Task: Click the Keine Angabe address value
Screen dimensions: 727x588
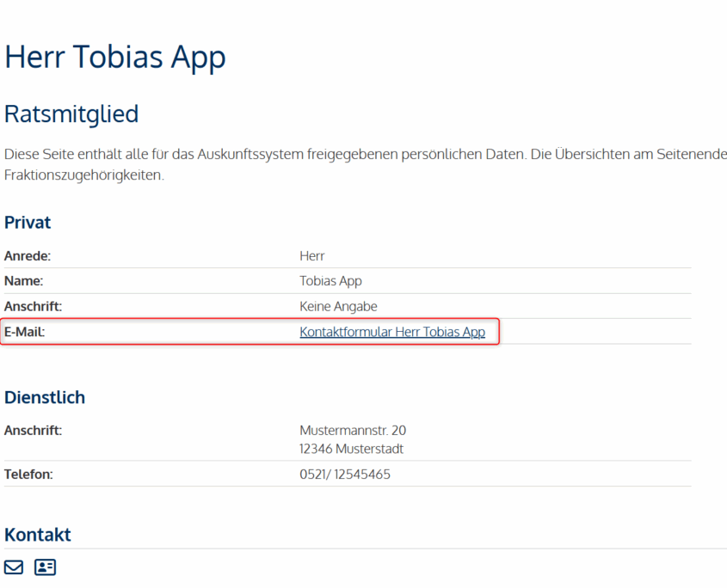Action: pos(338,306)
